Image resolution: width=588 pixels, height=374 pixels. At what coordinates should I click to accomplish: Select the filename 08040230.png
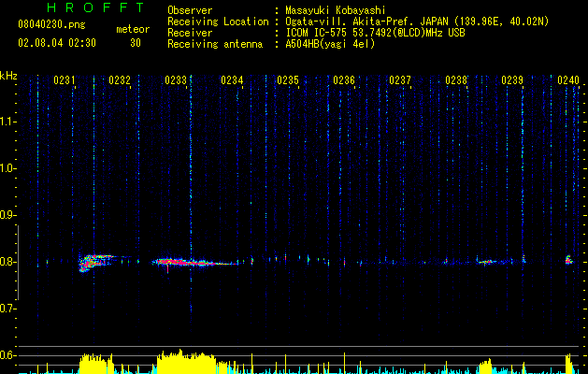(51, 24)
